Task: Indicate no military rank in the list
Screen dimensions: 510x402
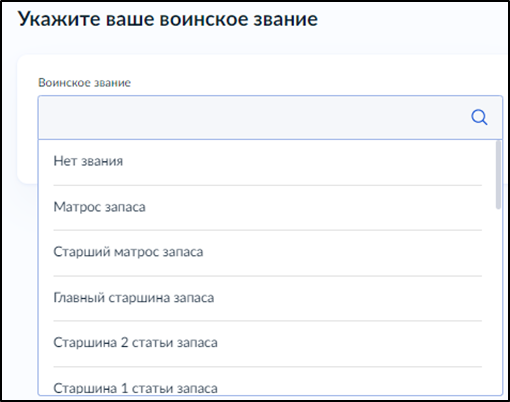Action: click(x=268, y=162)
